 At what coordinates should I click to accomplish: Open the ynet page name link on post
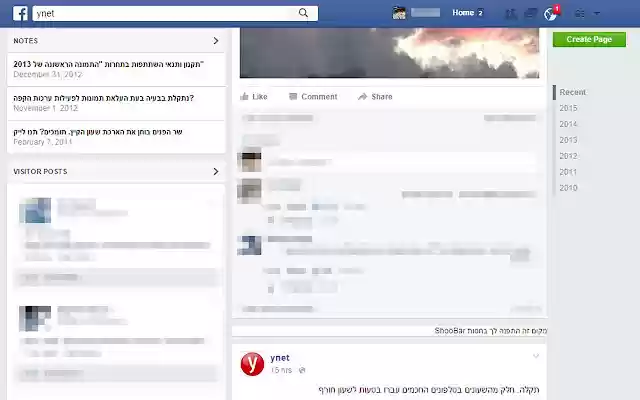click(280, 358)
